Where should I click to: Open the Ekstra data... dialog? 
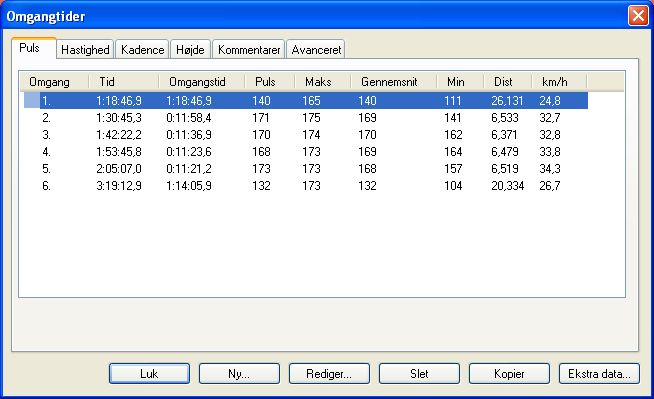coord(599,374)
